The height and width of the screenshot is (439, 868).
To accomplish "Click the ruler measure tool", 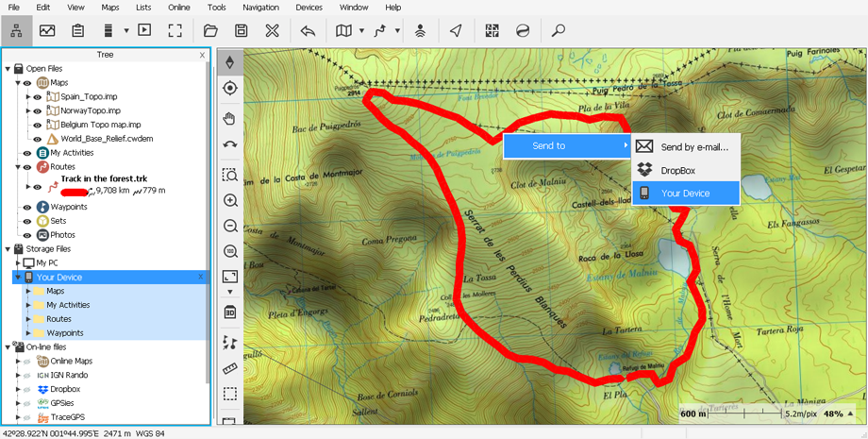I will [230, 369].
